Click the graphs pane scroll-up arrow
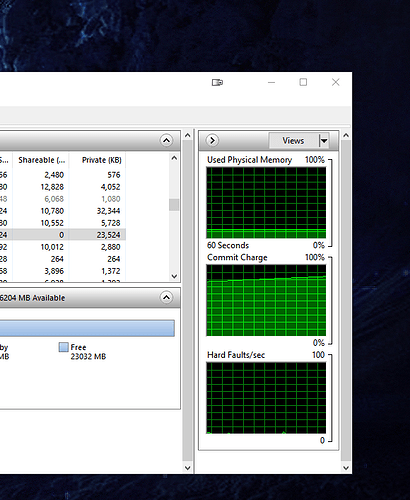Viewport: 410px width, 500px height. click(346, 135)
